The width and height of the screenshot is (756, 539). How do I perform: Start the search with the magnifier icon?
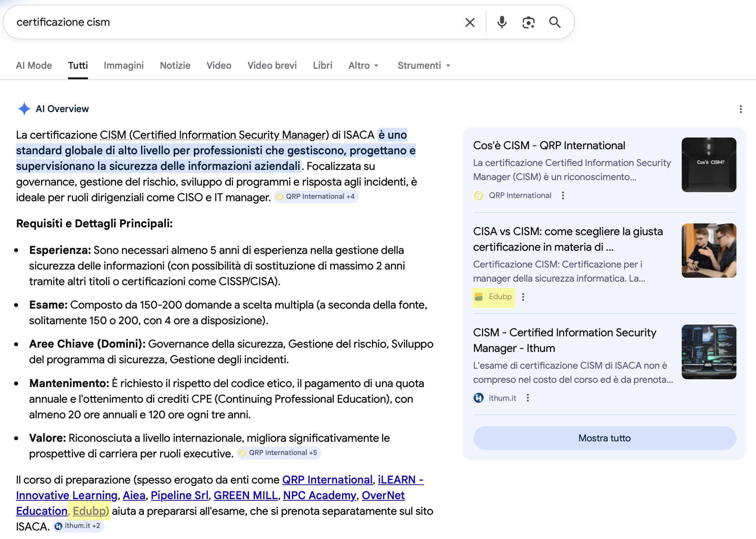coord(555,22)
